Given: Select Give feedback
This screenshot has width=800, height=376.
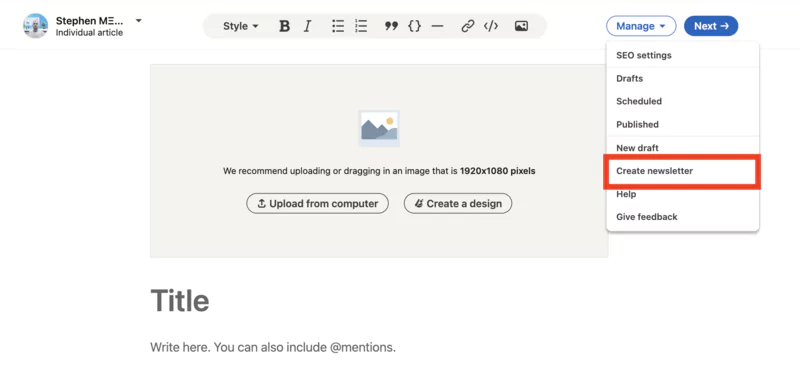Looking at the screenshot, I should (682, 217).
